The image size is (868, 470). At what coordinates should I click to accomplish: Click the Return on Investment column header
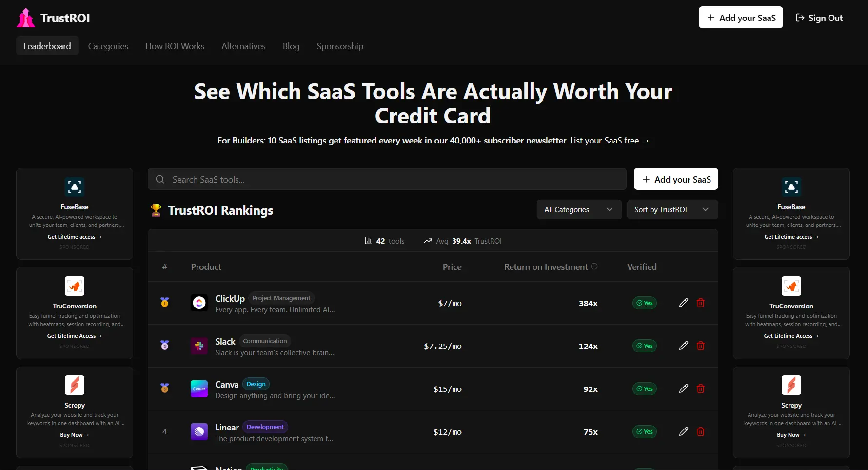[x=546, y=266]
